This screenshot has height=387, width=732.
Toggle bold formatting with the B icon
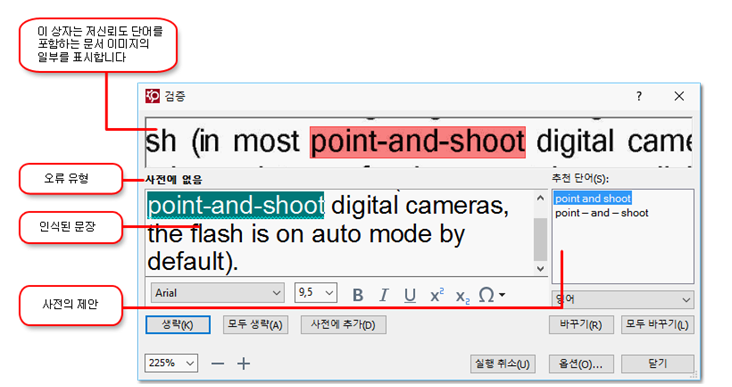point(358,295)
